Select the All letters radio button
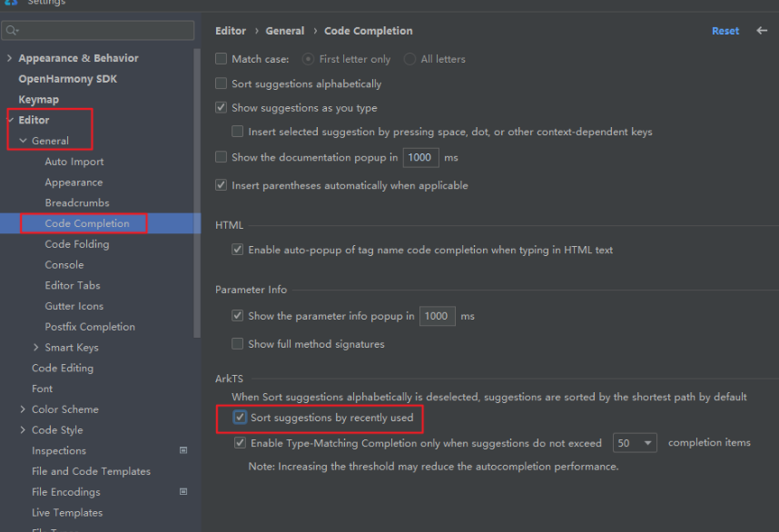Viewport: 779px width, 532px height. pos(409,59)
